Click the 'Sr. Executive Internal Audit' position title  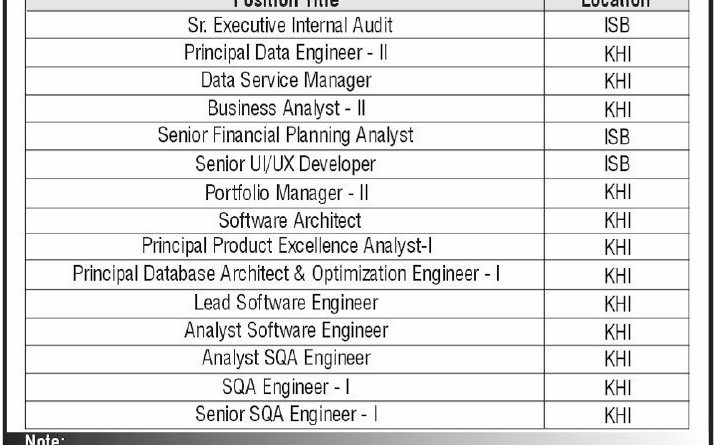(285, 25)
